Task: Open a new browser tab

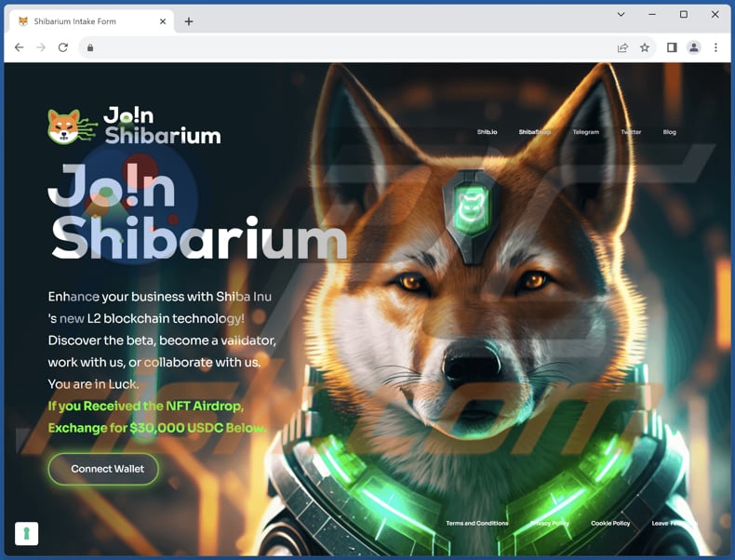Action: click(189, 21)
